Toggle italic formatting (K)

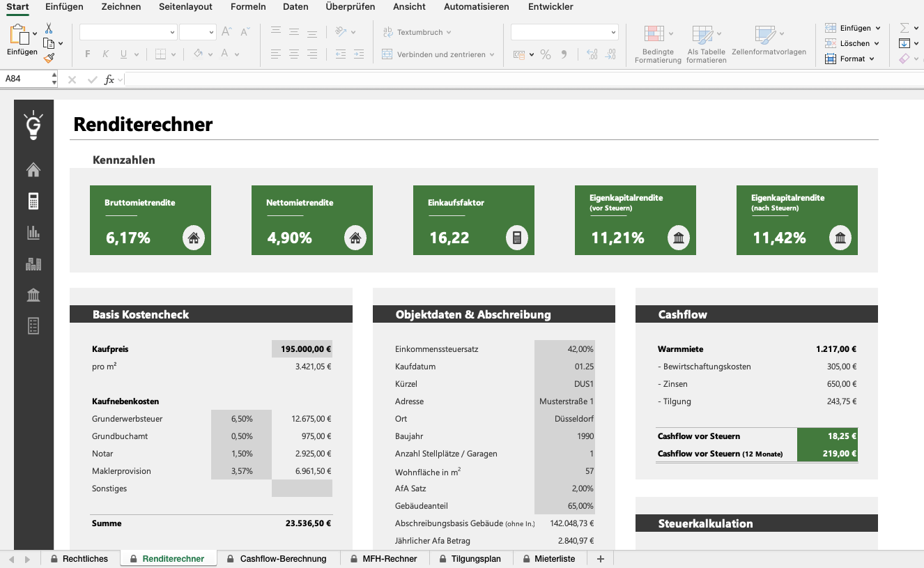[x=106, y=54]
